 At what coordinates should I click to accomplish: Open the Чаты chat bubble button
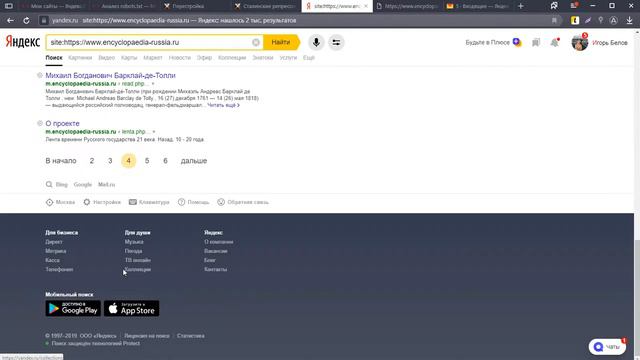pos(607,347)
